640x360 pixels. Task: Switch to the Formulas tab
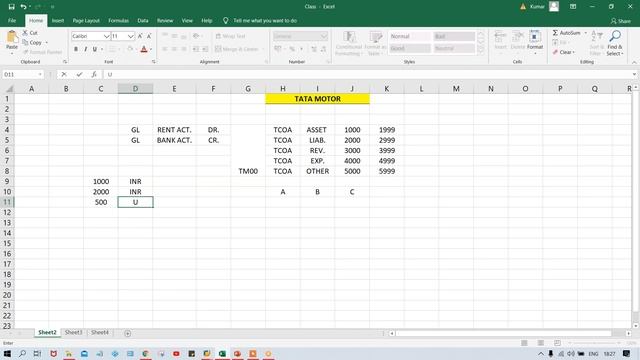tap(118, 20)
